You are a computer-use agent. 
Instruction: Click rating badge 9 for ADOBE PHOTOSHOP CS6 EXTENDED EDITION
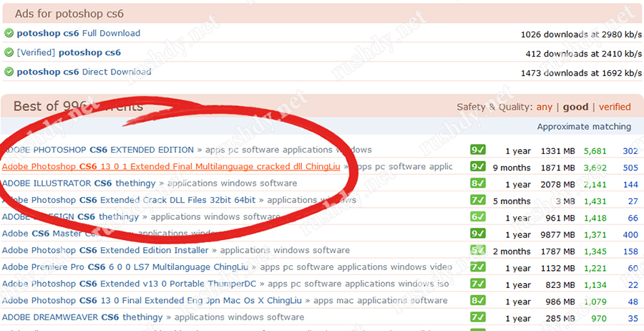click(478, 150)
